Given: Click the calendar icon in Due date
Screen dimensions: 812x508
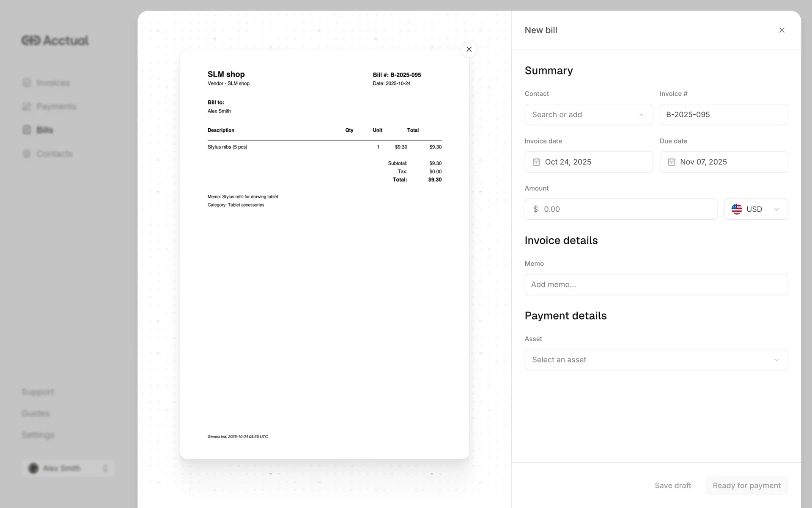Looking at the screenshot, I should point(671,162).
